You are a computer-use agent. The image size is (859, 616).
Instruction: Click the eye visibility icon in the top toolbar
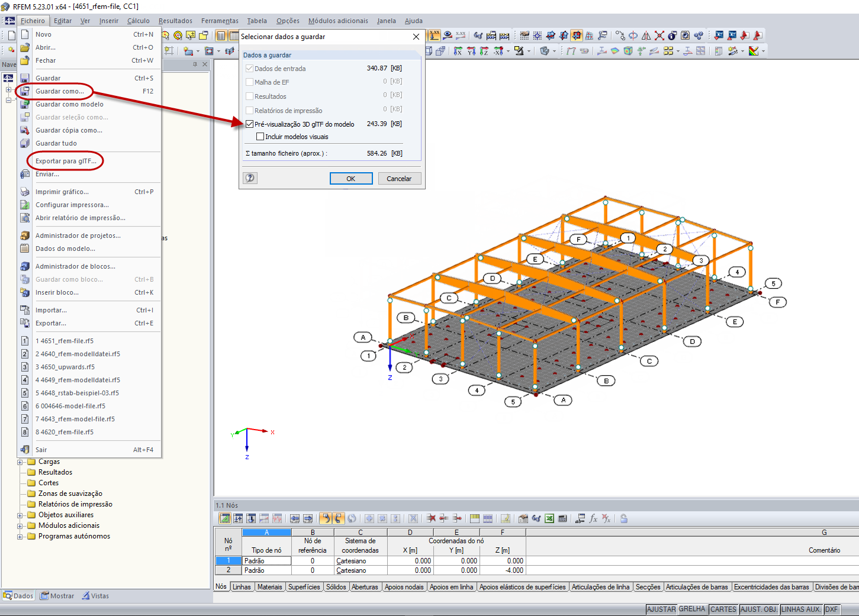click(x=448, y=36)
